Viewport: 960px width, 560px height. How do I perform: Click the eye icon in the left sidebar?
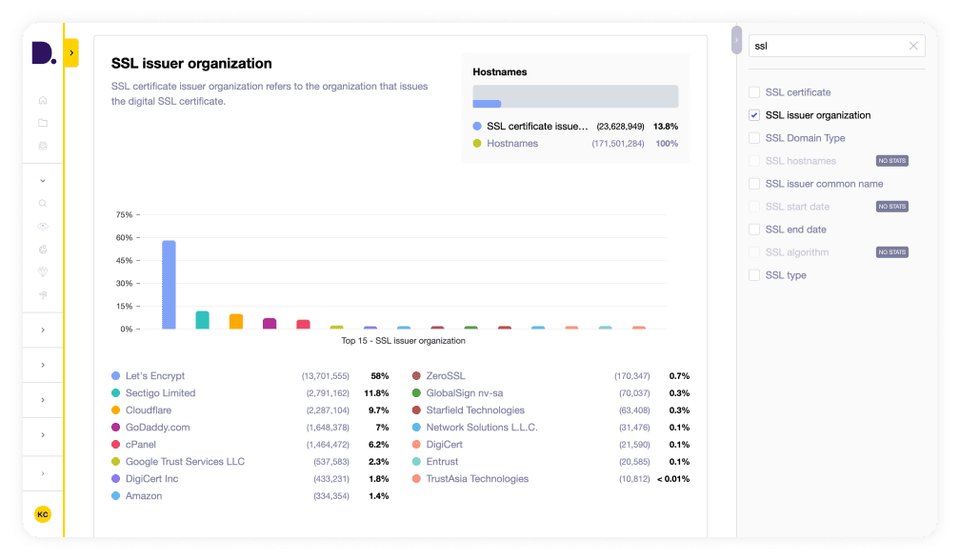tap(43, 226)
